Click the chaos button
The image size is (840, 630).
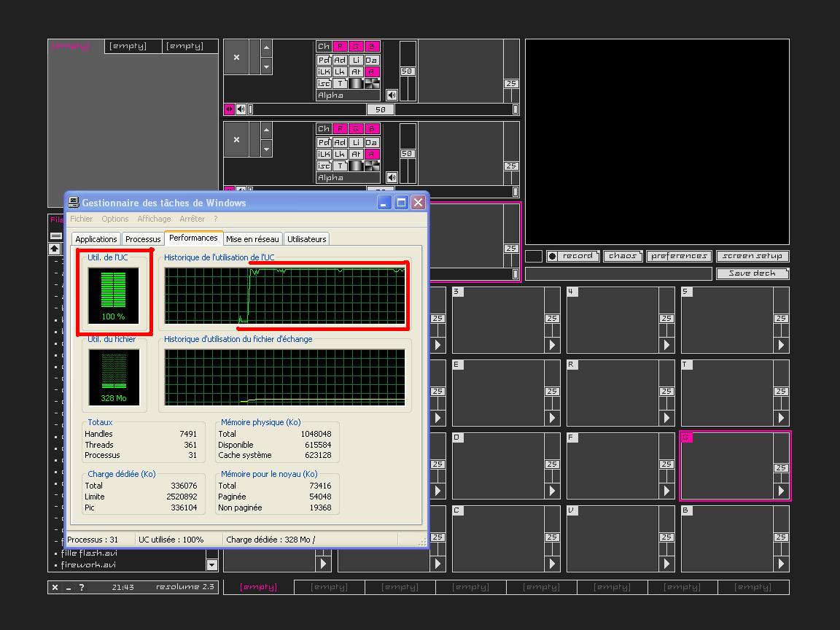click(623, 256)
